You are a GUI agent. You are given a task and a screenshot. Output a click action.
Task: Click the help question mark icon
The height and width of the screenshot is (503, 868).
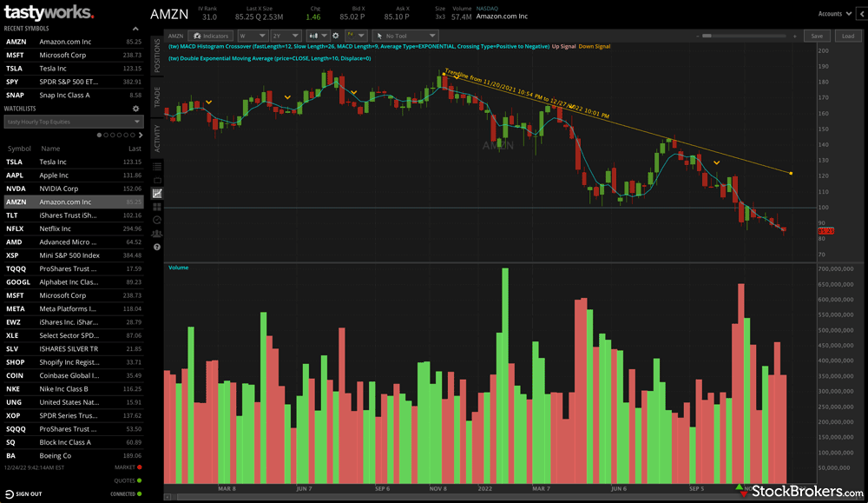(157, 247)
